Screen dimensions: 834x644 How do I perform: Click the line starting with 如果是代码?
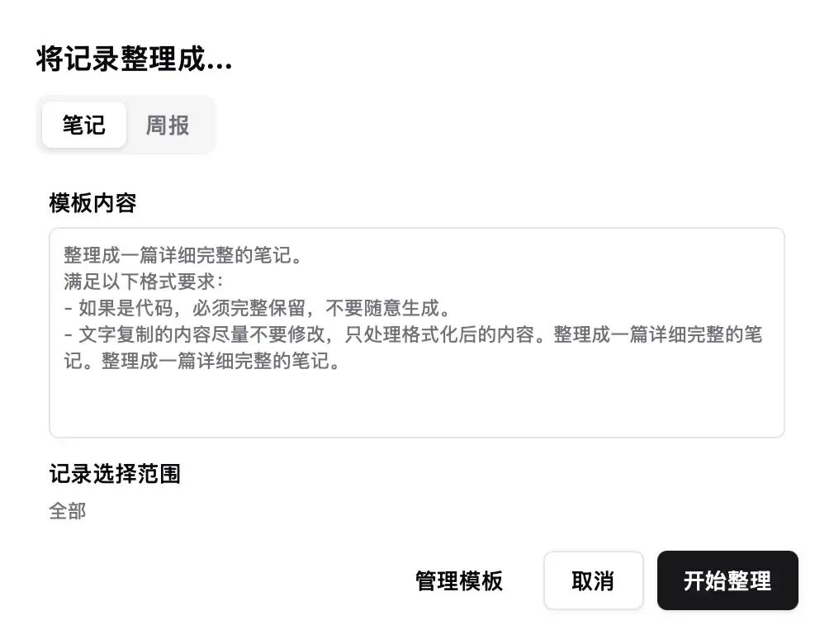tap(258, 308)
